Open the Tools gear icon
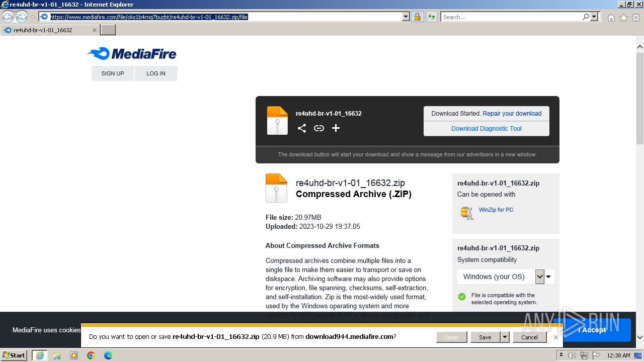Screen dimensions: 644x362 635,18
